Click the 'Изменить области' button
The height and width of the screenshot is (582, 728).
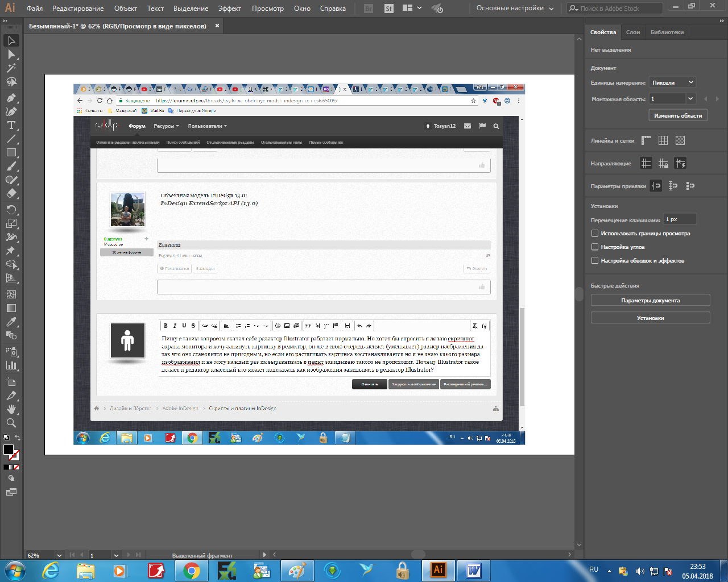pyautogui.click(x=678, y=115)
